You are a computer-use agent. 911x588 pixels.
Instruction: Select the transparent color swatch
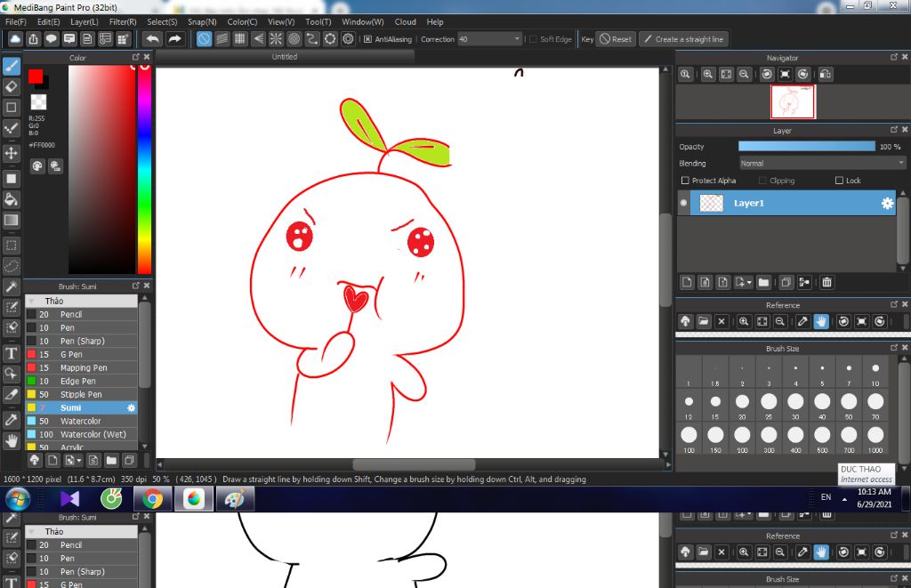pyautogui.click(x=38, y=101)
